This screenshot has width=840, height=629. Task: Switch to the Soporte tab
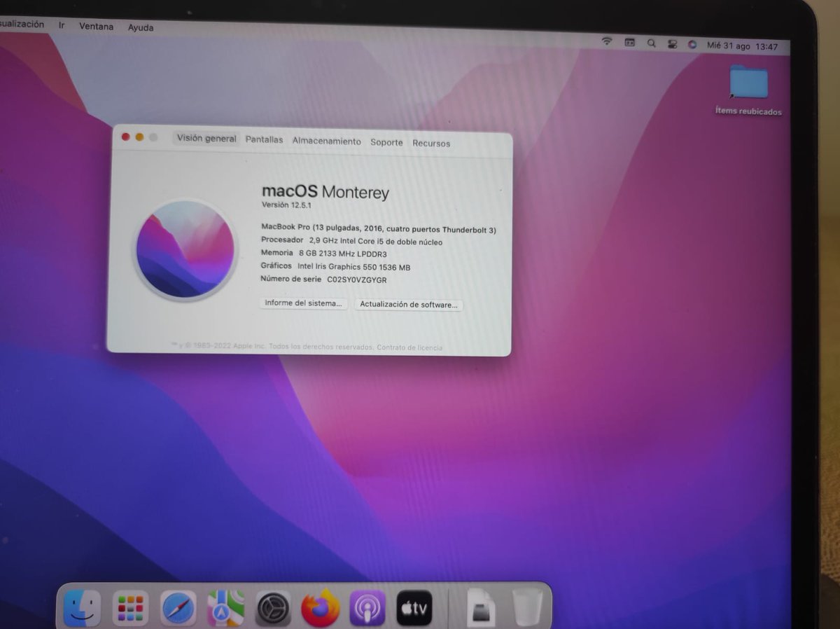[386, 142]
